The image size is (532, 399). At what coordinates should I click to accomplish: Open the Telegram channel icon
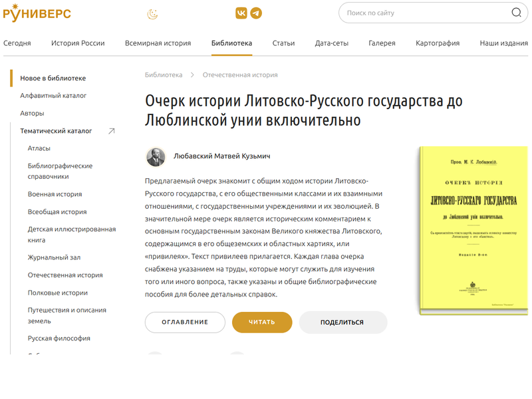[256, 13]
